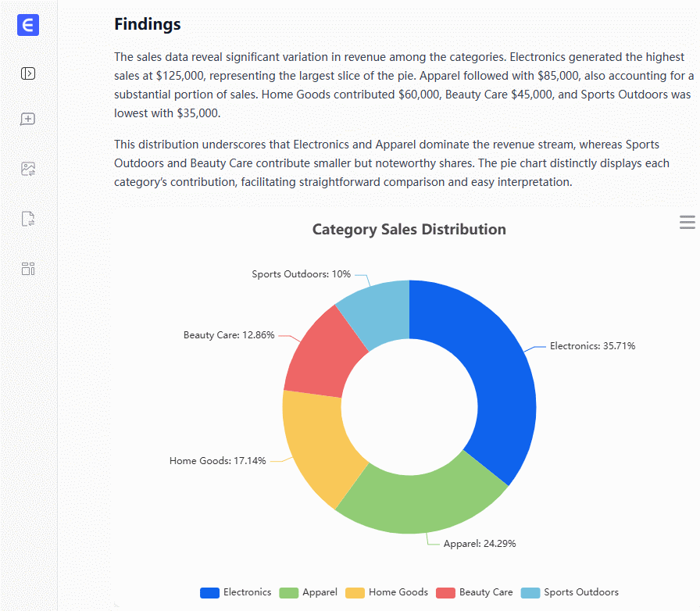Click the Electronics: 35.71% data label
Screen dimensions: 700x611
coord(592,345)
